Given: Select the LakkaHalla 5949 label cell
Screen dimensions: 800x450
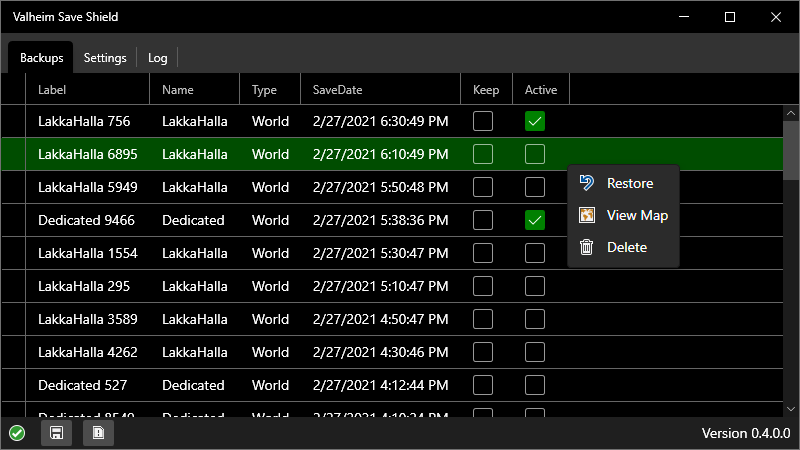Looking at the screenshot, I should tap(87, 187).
